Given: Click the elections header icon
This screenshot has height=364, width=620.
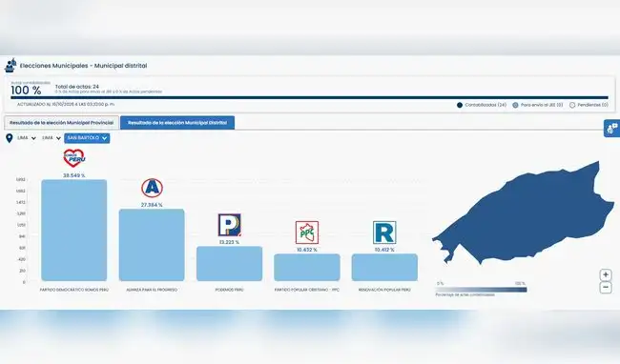Looking at the screenshot, I should pyautogui.click(x=10, y=66).
